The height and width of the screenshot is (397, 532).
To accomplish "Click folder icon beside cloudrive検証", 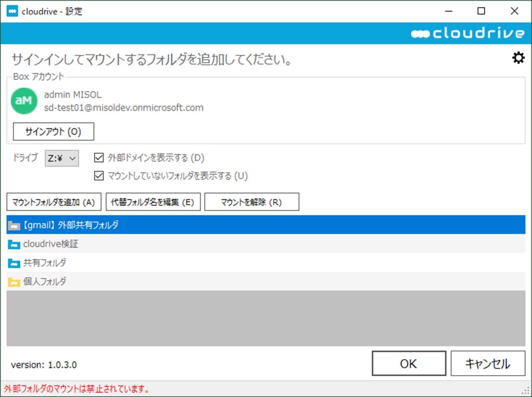I will [14, 244].
